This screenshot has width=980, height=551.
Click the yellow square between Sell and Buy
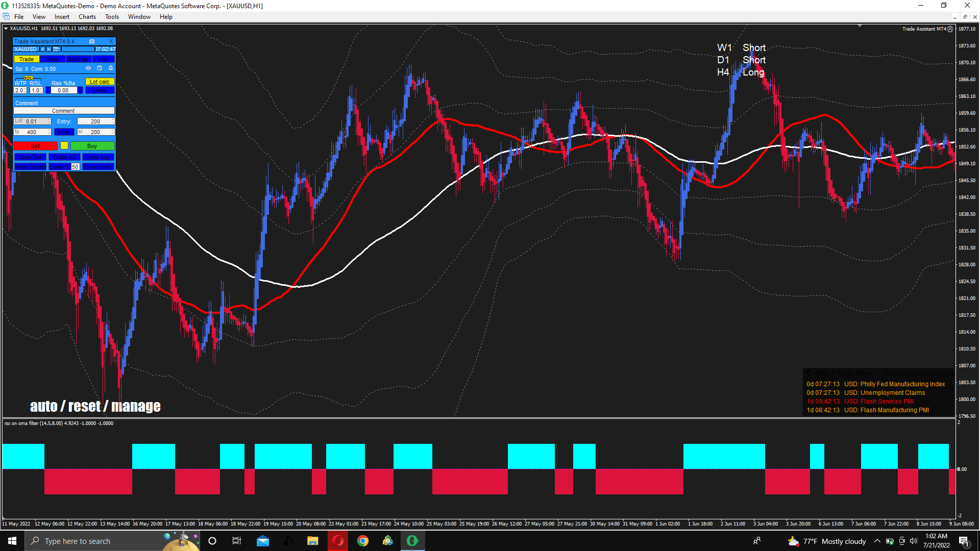[x=64, y=146]
